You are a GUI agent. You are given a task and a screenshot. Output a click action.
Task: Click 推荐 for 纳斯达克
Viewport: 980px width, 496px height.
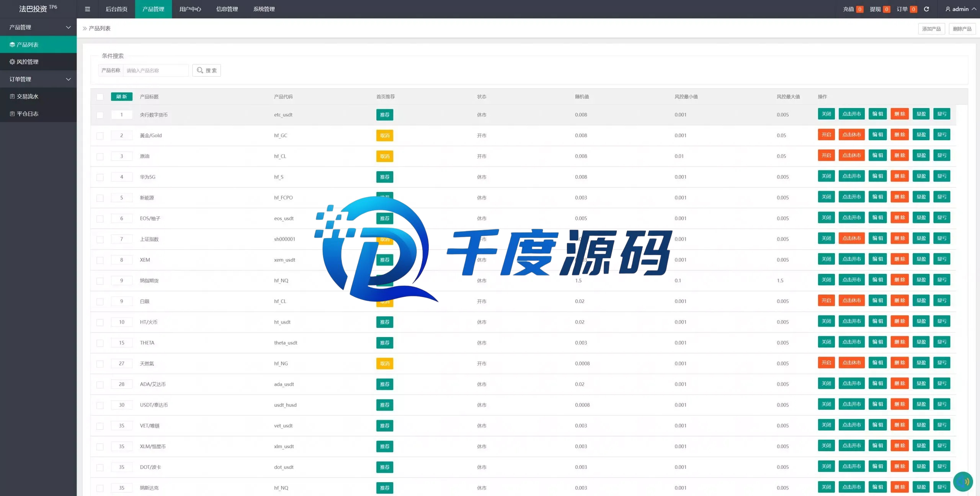385,488
